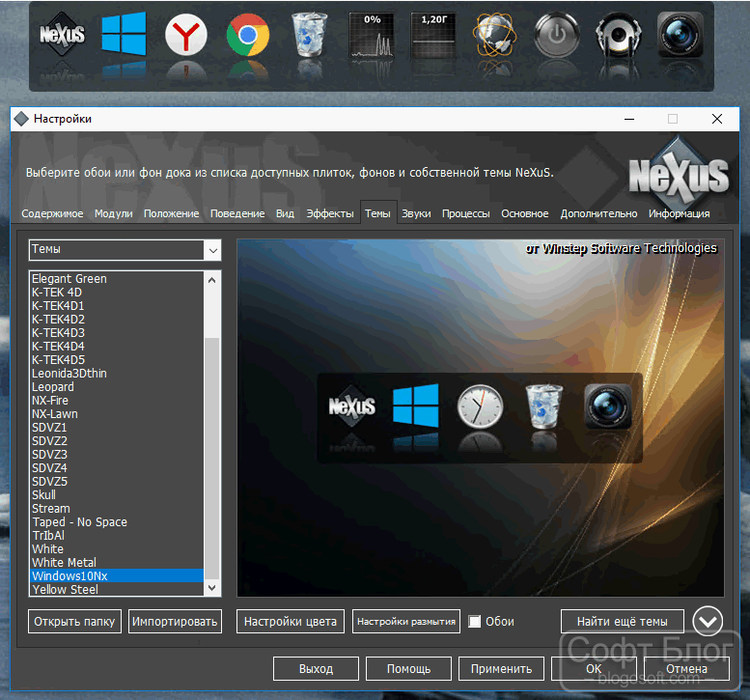Viewport: 750px width, 700px height.
Task: Click the camera lens icon in the dock
Action: (681, 35)
